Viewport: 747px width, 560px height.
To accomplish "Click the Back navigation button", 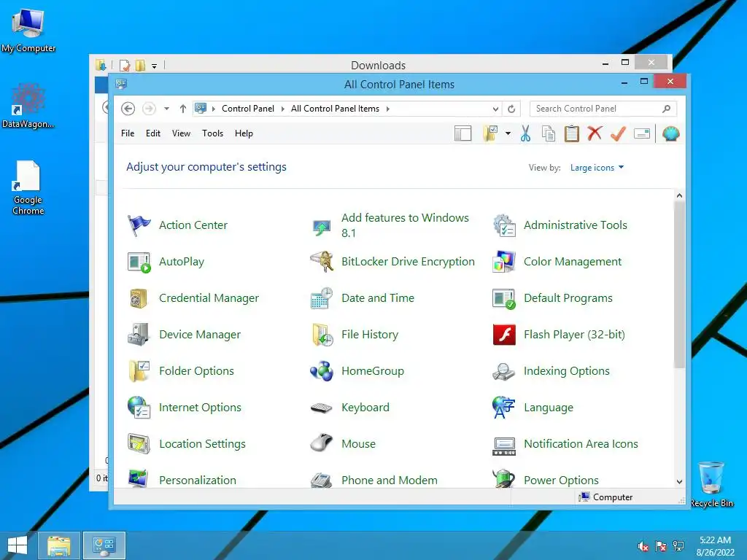I will click(128, 109).
